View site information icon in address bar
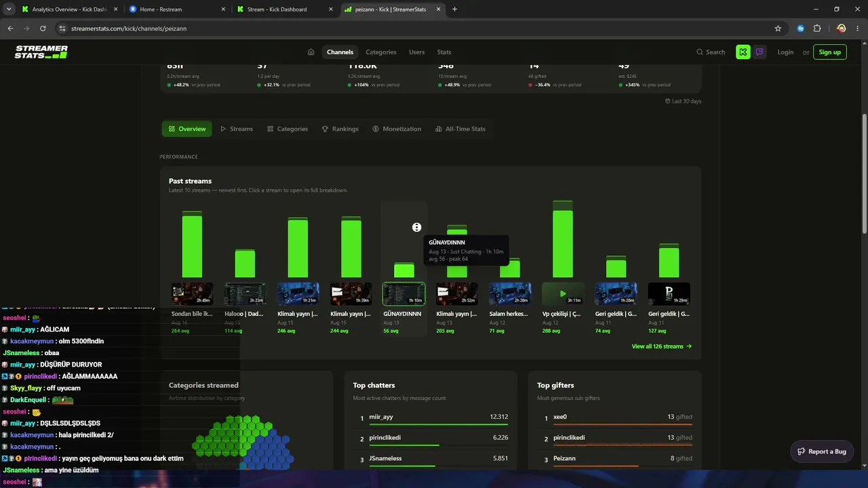The height and width of the screenshot is (488, 868). pos(62,28)
